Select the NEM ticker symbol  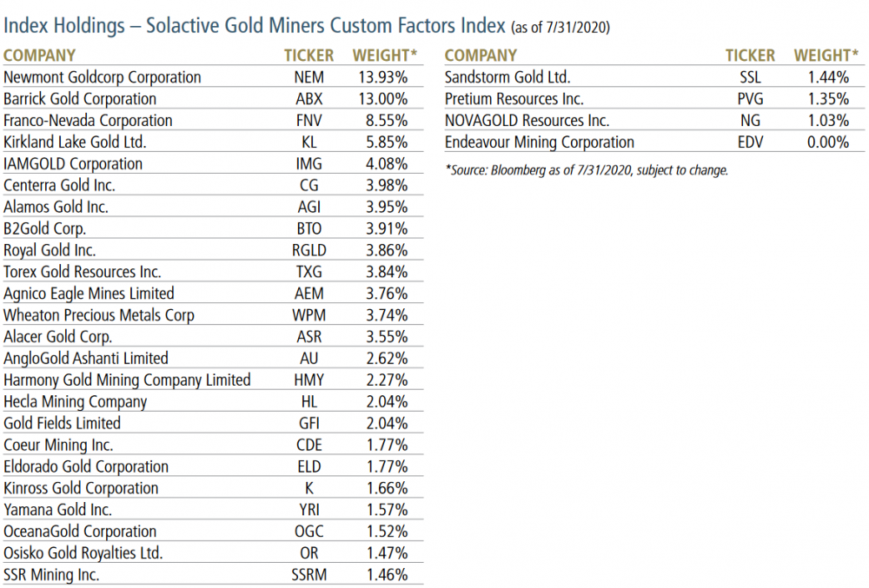[x=308, y=77]
